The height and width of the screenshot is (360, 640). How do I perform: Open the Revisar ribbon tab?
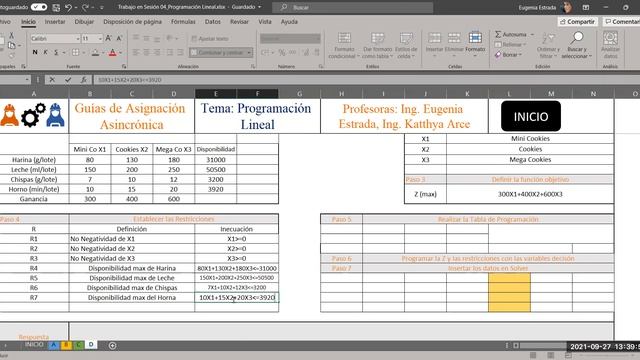(x=239, y=22)
